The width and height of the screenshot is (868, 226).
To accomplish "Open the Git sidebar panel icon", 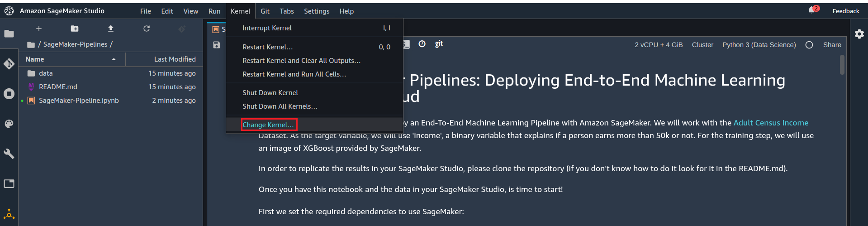I will point(9,64).
